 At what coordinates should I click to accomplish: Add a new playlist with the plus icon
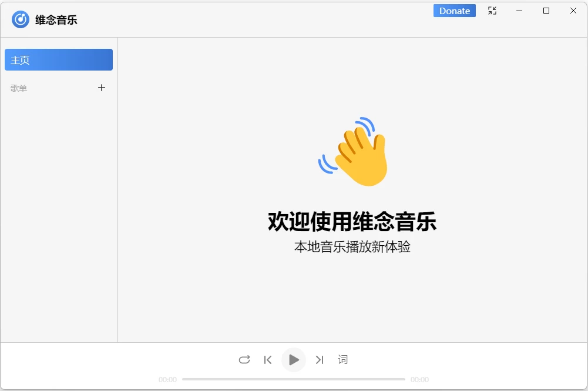[102, 88]
